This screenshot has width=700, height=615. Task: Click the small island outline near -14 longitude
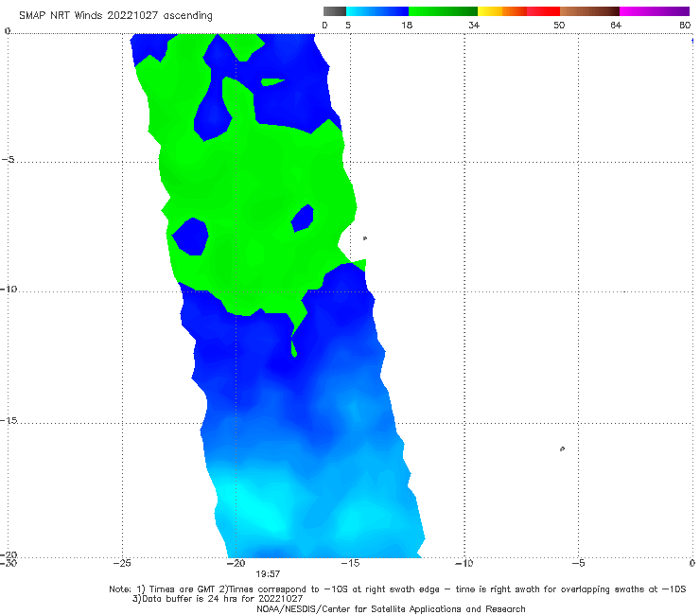[365, 238]
